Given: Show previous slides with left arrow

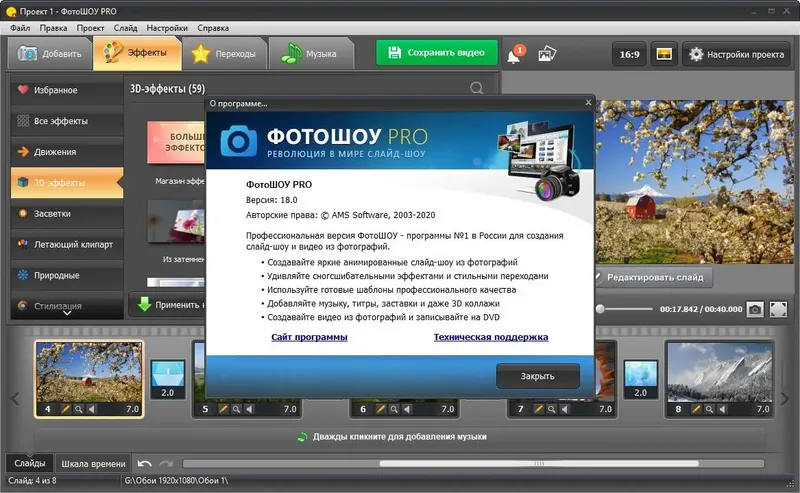Looking at the screenshot, I should click(15, 399).
